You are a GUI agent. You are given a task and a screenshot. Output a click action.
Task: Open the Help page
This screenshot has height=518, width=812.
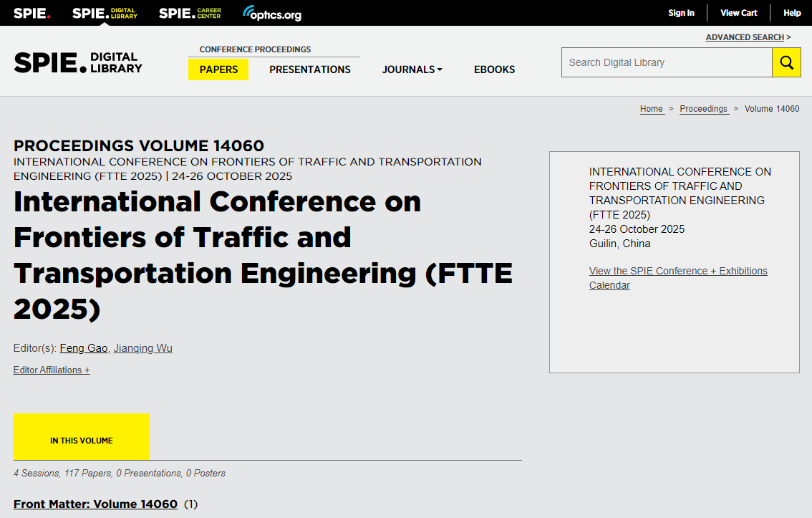click(x=792, y=13)
